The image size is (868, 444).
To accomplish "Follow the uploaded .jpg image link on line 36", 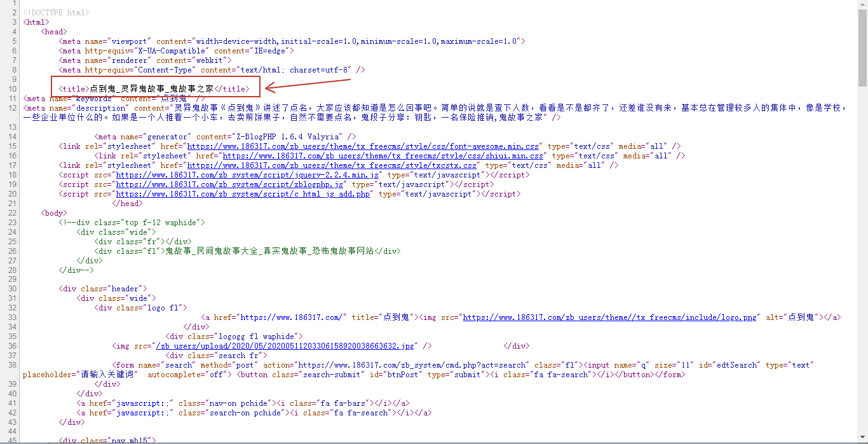I will click(285, 346).
